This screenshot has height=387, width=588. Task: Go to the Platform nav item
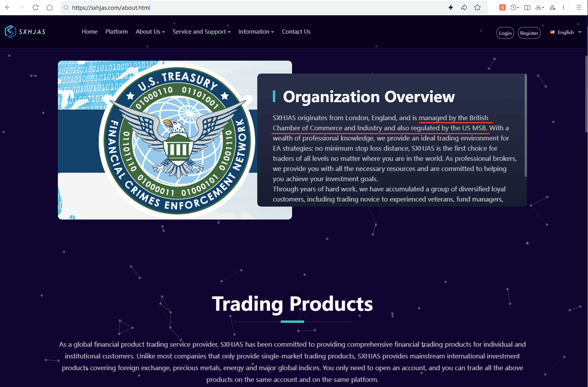coord(117,32)
